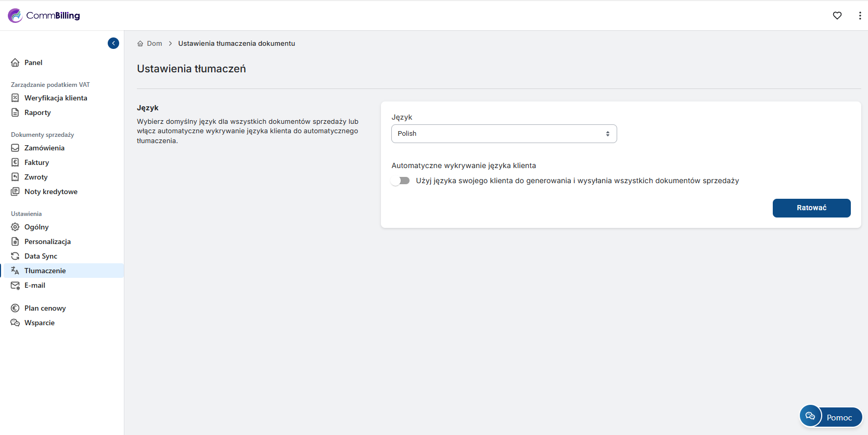The width and height of the screenshot is (868, 435).
Task: Open the three-dot options menu
Action: click(859, 16)
